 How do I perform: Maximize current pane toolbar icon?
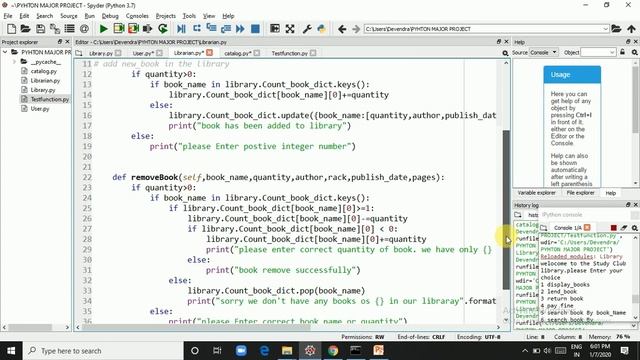point(275,29)
